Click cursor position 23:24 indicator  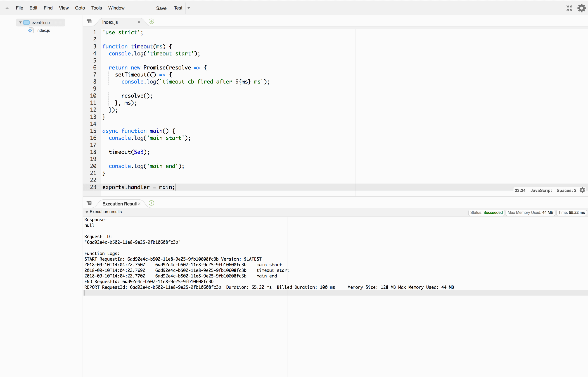coord(520,191)
